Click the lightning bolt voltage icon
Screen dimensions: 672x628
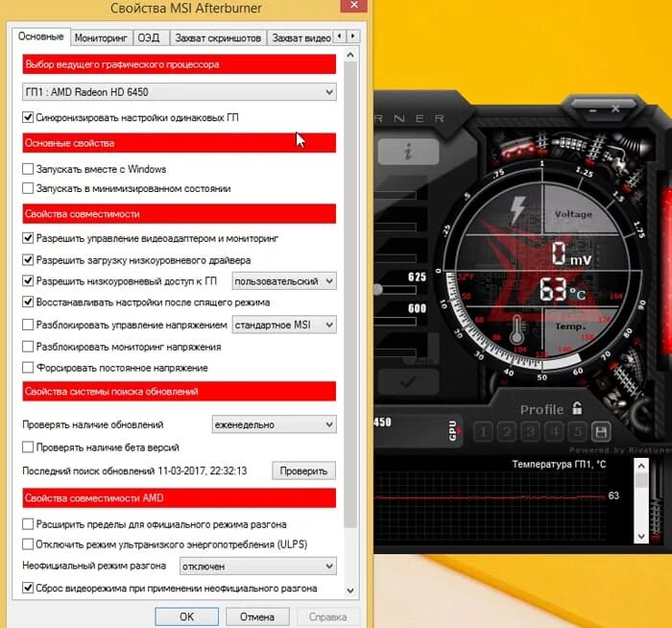pyautogui.click(x=517, y=210)
